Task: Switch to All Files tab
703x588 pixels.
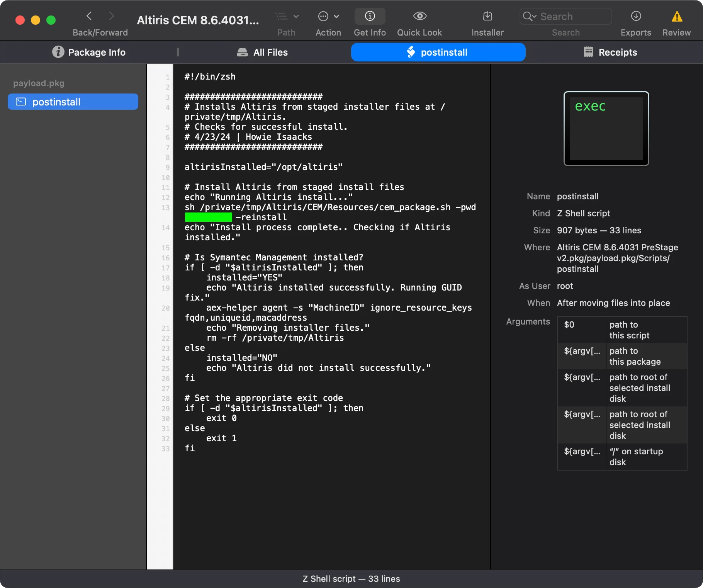Action: coord(263,52)
